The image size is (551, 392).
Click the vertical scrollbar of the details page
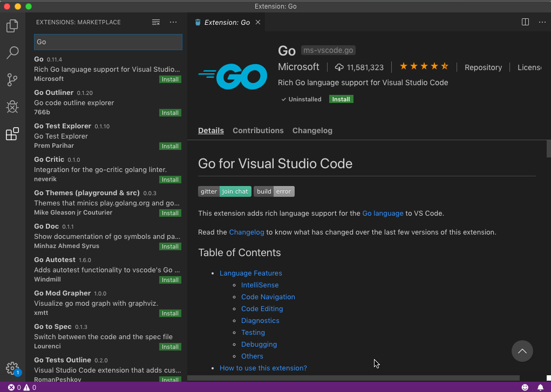click(548, 149)
